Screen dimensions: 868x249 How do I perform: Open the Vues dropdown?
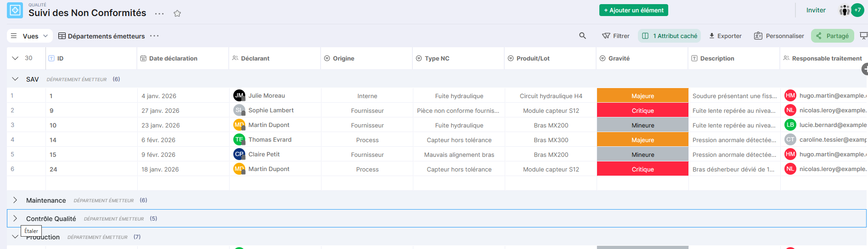[30, 36]
